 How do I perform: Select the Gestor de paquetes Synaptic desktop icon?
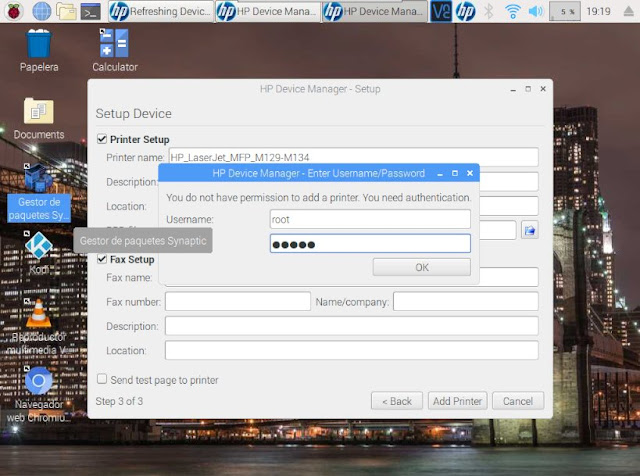39,192
